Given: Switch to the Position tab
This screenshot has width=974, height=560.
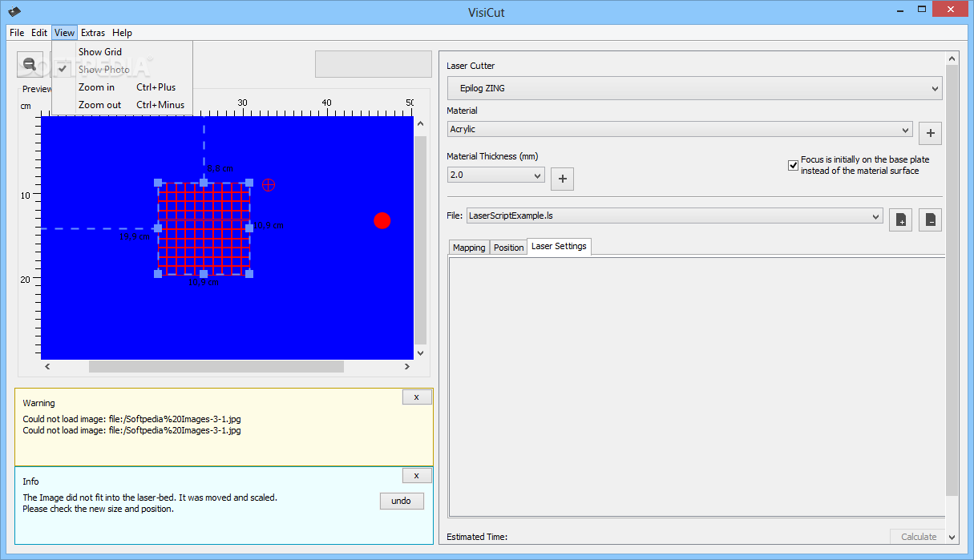Looking at the screenshot, I should [x=508, y=248].
